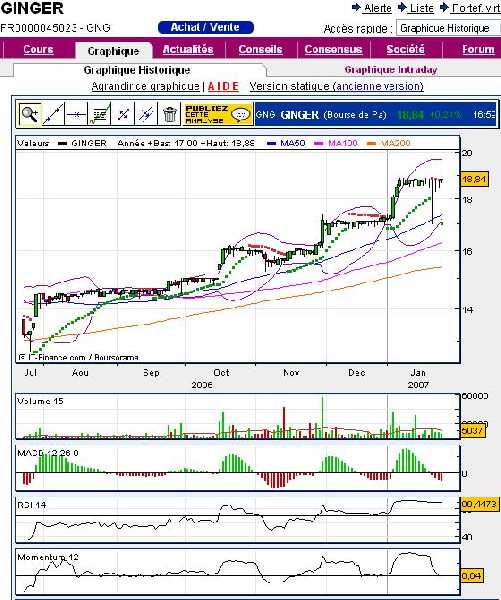Select the trend line drawing tool
Viewport: 501px width, 600px height.
[53, 114]
